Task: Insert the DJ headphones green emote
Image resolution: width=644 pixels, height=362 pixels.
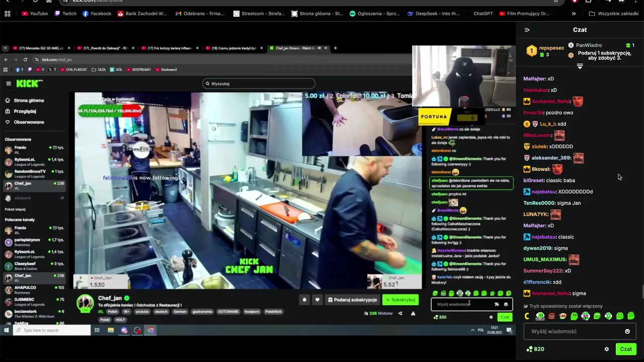Action: coord(540,316)
